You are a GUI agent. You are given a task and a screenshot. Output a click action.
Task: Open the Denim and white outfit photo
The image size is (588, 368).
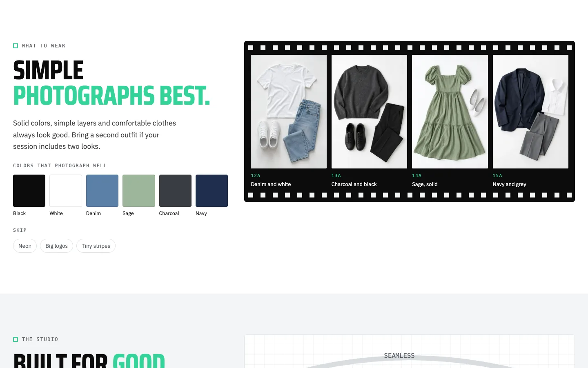pyautogui.click(x=289, y=112)
